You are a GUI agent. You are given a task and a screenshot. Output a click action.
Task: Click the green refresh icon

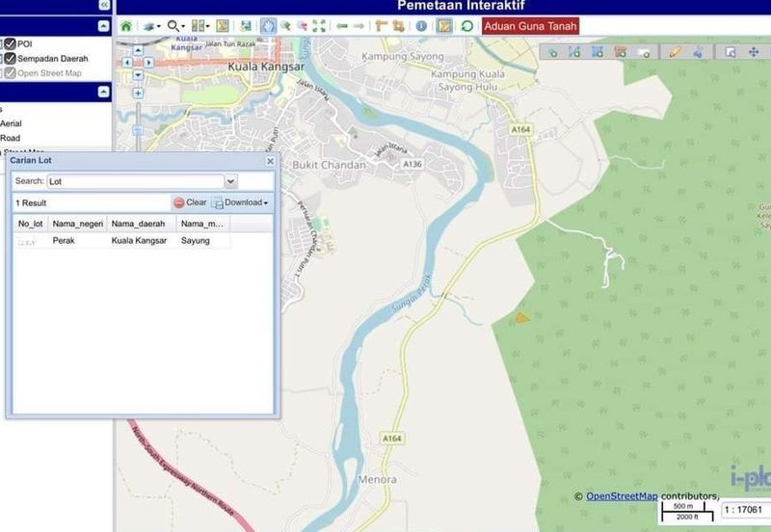(x=467, y=26)
